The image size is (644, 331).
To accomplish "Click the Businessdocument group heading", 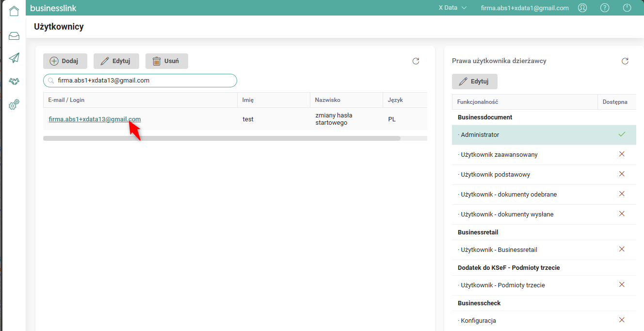I will point(485,117).
